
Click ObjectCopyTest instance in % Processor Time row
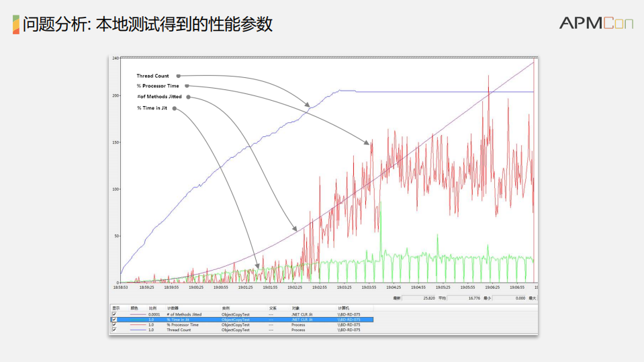pos(235,324)
